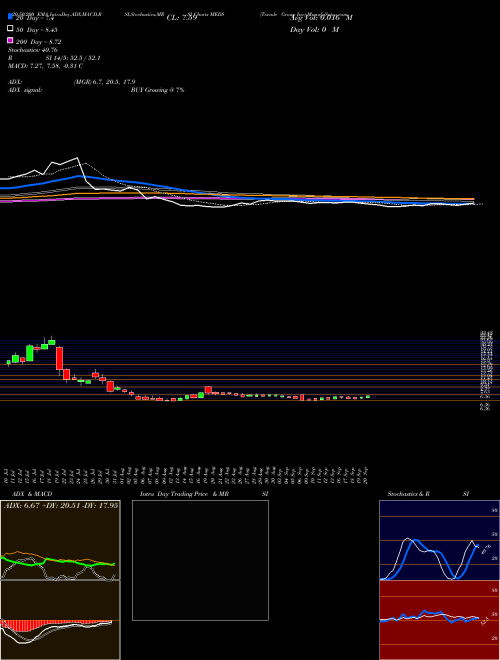Viewport: 500px width, 660px height.
Task: Click the 'SI 14/3: 52.5 / 52.1' reading
Action: point(73,58)
